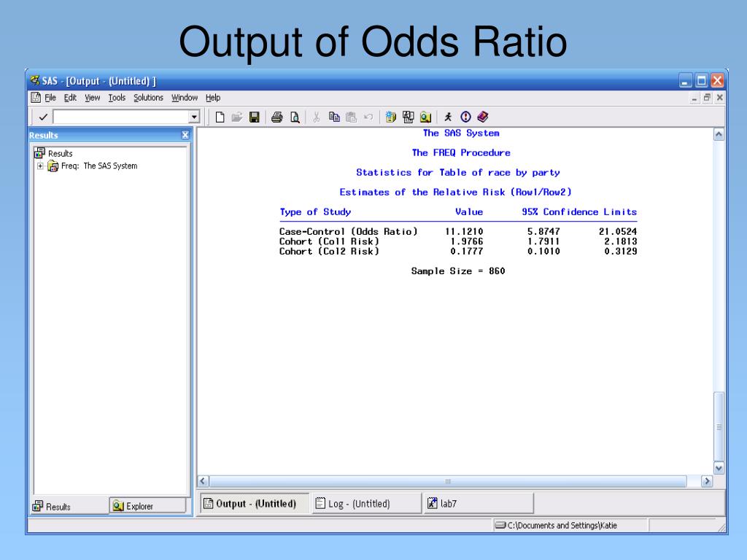Click 'Statistics for Table of race by party'
Viewport: 747px width, 560px height.
point(458,172)
